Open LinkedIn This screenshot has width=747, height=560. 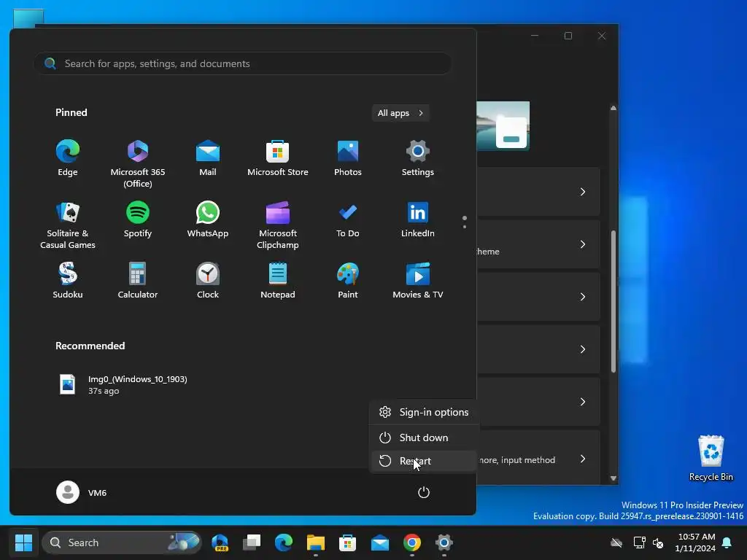(x=418, y=219)
